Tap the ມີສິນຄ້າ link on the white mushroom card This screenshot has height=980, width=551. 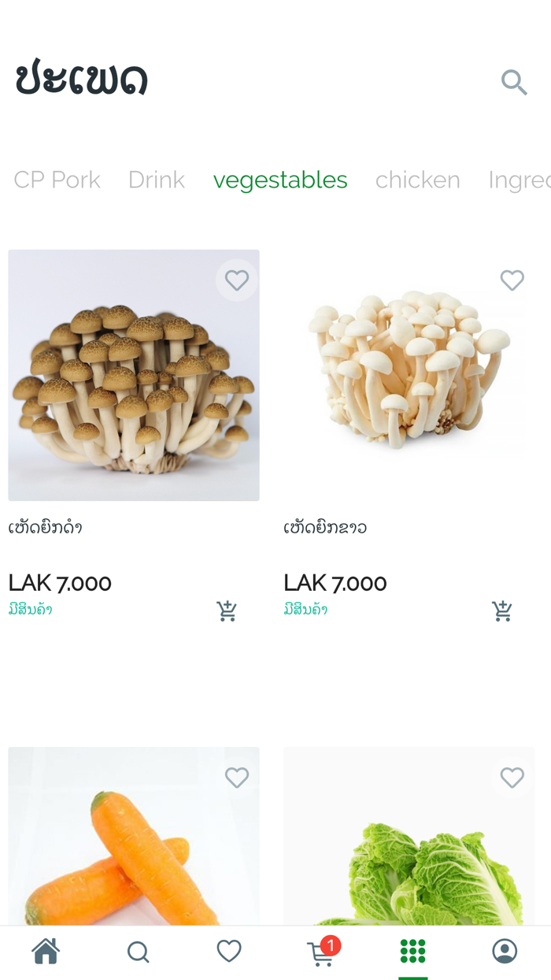pos(305,609)
